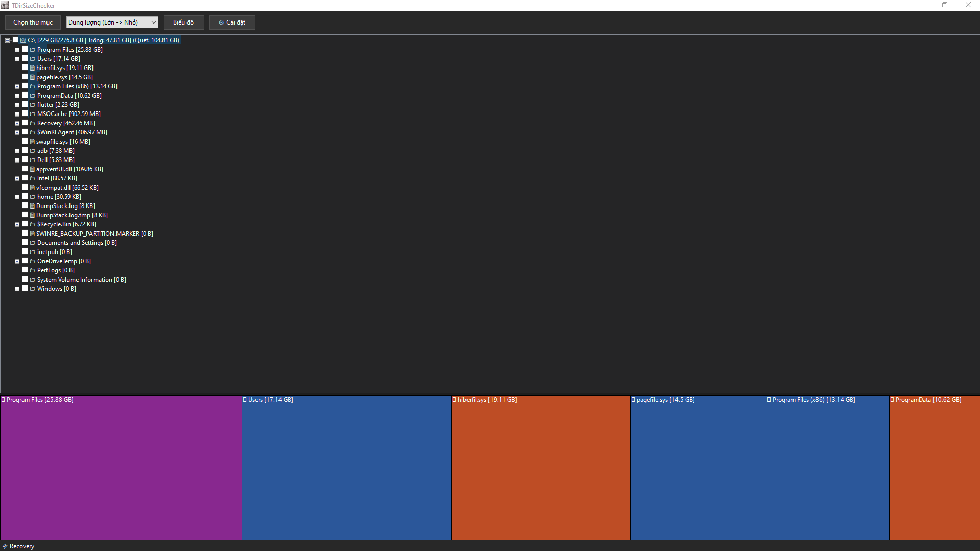Click Documents and Settings folder icon
Screen dimensions: 980x551
(33, 243)
